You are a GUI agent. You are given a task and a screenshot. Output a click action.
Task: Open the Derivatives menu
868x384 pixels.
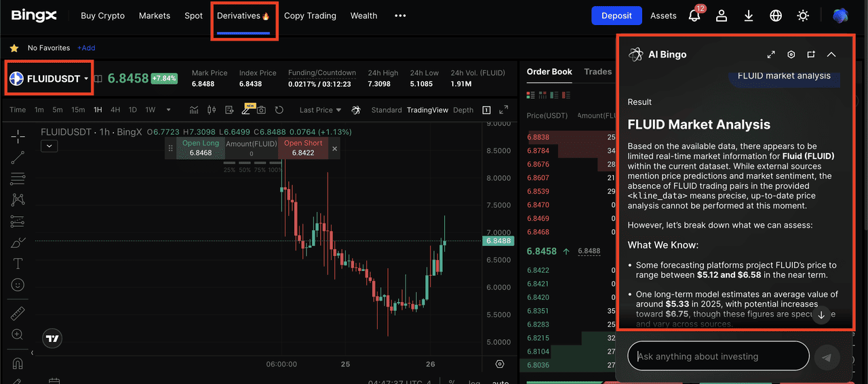point(243,16)
